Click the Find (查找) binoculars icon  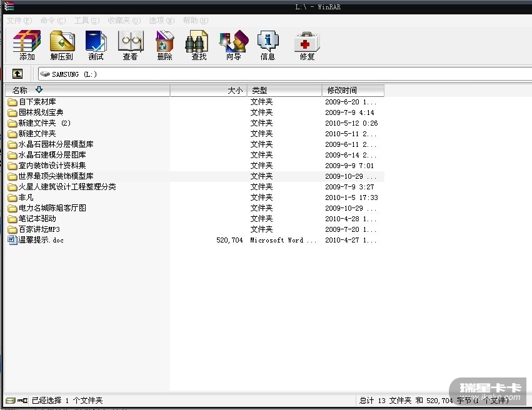197,45
